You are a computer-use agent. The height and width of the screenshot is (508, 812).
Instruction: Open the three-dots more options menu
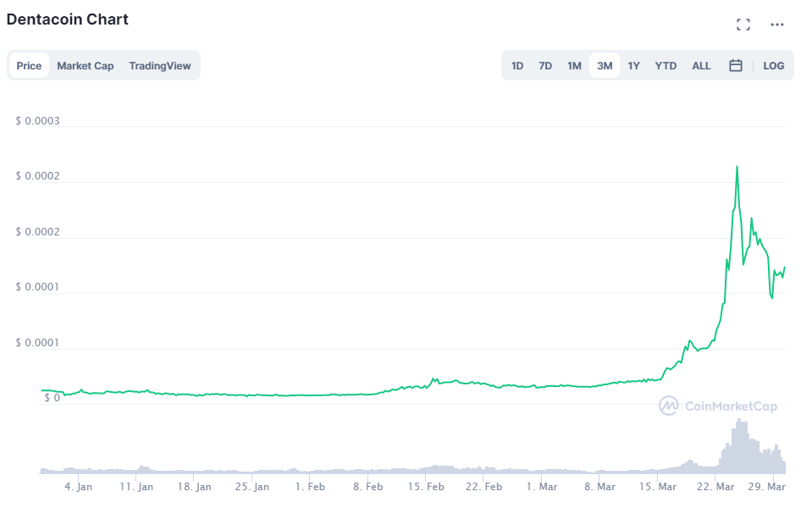click(776, 25)
